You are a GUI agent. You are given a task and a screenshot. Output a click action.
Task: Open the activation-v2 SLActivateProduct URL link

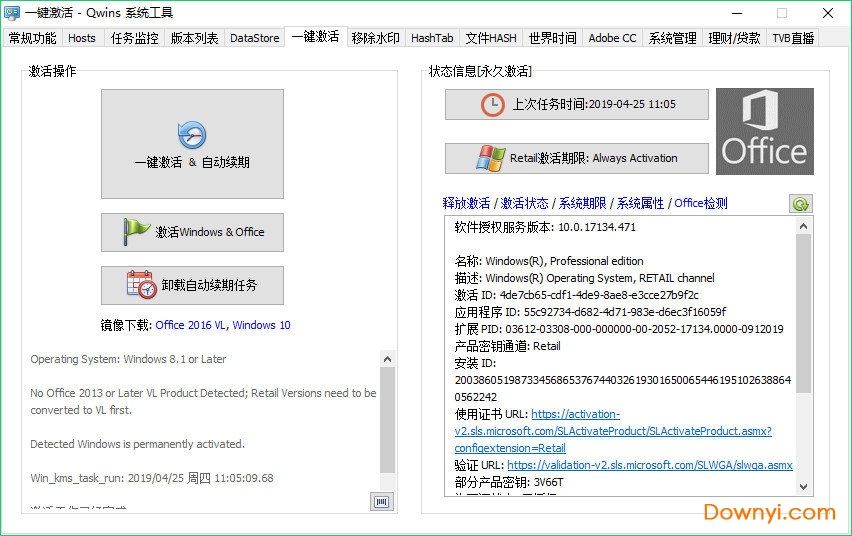[613, 431]
